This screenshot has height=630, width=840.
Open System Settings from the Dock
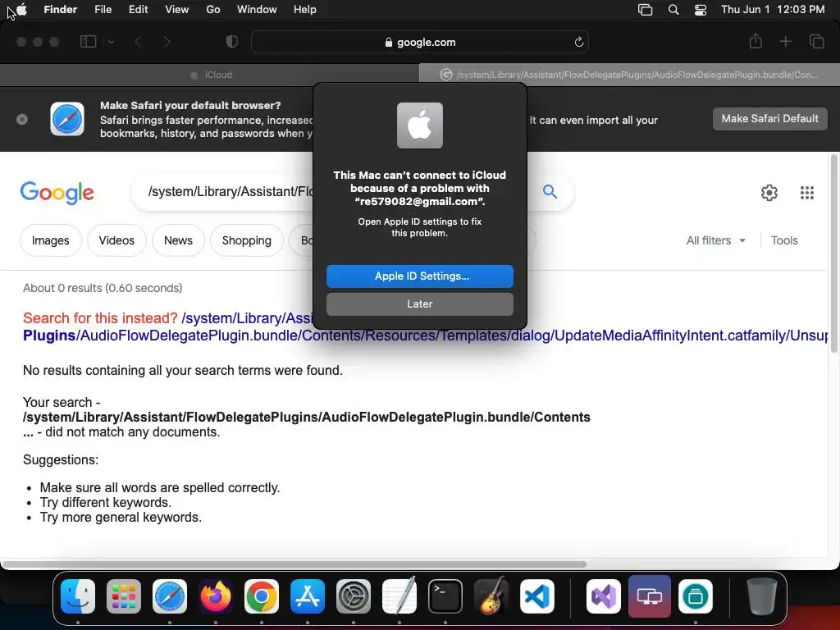354,596
